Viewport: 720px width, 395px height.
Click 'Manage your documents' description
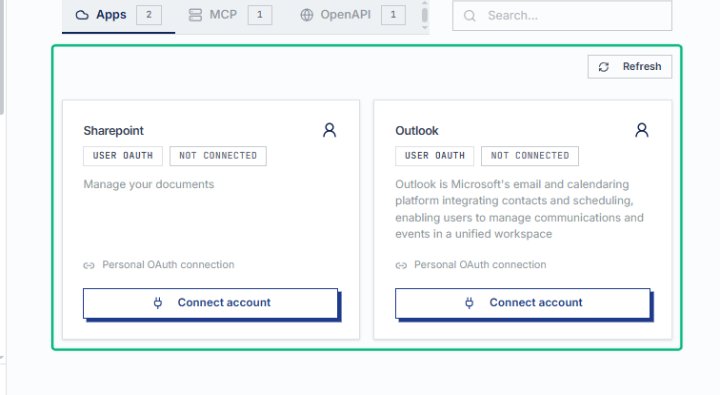click(149, 184)
